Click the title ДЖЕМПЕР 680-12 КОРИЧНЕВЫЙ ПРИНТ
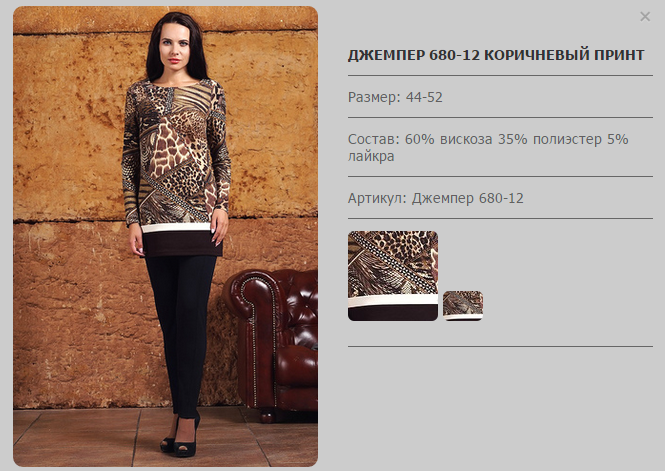Viewport: 665px width, 471px height. pyautogui.click(x=496, y=55)
